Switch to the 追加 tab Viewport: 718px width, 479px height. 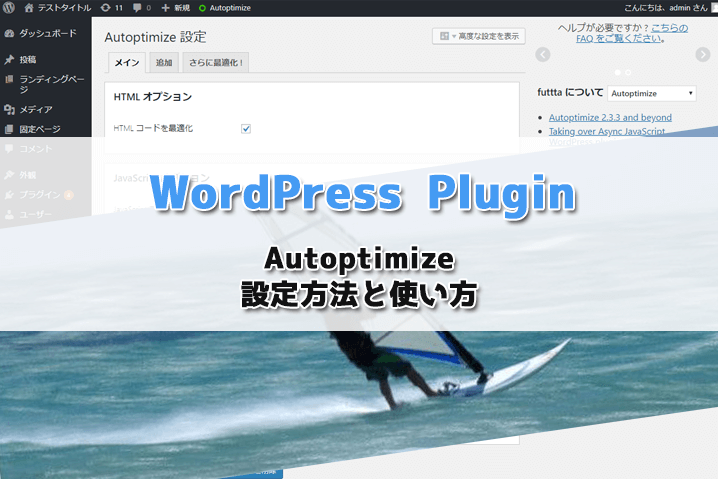pyautogui.click(x=164, y=63)
